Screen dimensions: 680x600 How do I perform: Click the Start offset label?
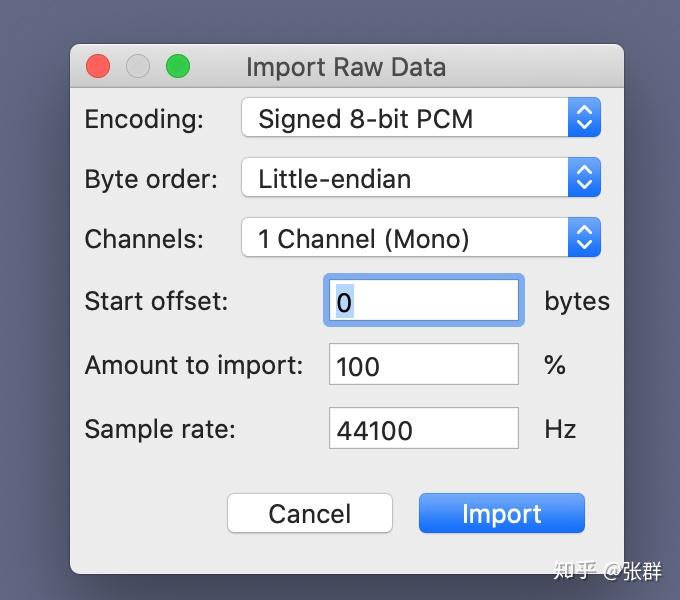[156, 301]
